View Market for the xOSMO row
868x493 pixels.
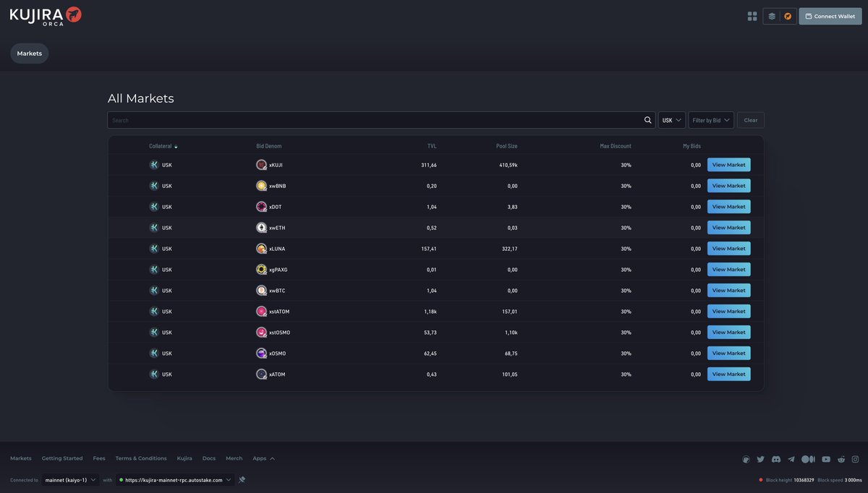pos(729,353)
